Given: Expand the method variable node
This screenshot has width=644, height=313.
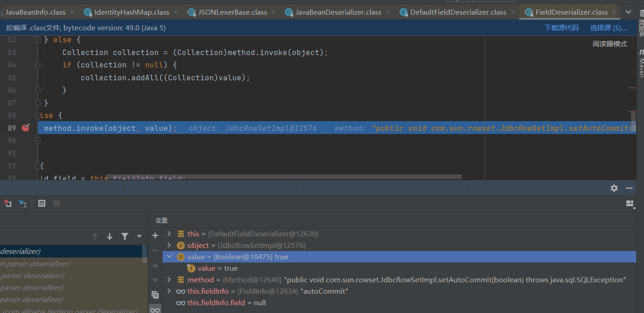Looking at the screenshot, I should [x=168, y=279].
